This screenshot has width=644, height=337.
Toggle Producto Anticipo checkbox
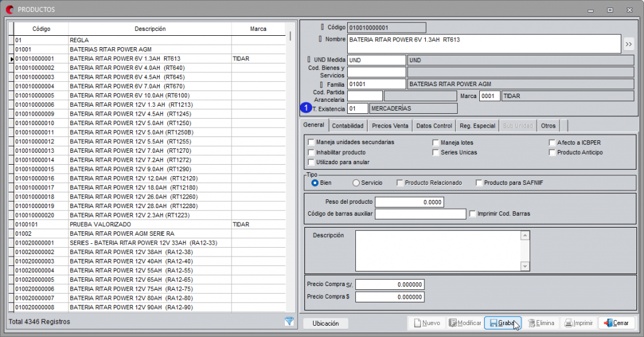click(x=552, y=152)
